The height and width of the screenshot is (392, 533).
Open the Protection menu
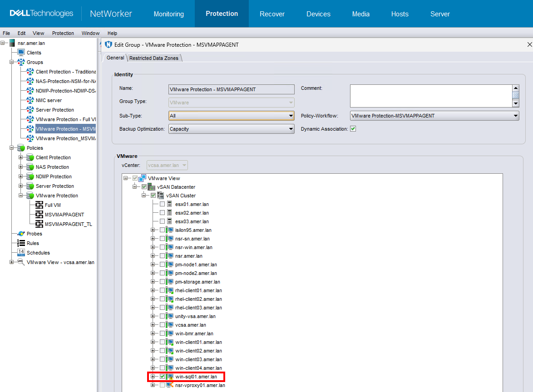pyautogui.click(x=63, y=33)
